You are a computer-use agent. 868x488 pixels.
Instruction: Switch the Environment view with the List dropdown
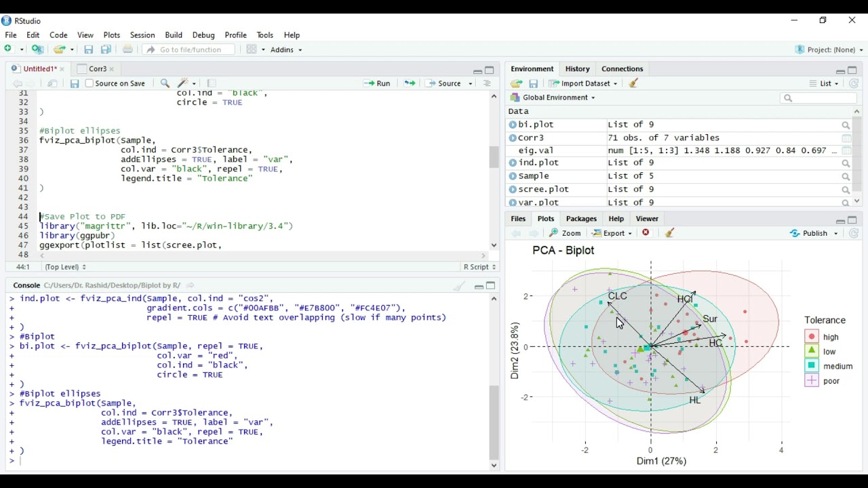click(823, 83)
